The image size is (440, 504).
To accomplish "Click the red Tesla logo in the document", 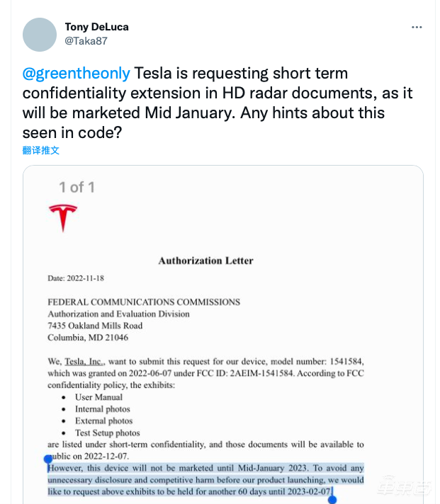I will point(63,217).
